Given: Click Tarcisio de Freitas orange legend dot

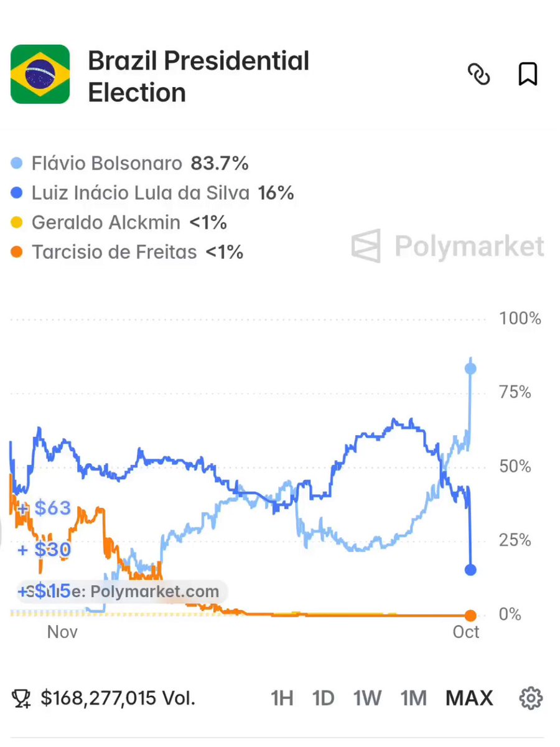Looking at the screenshot, I should 17,252.
